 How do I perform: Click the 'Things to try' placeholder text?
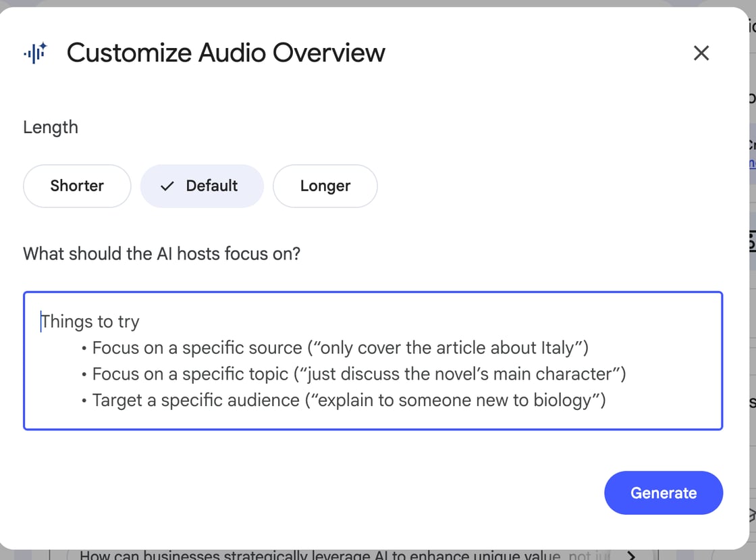point(88,321)
